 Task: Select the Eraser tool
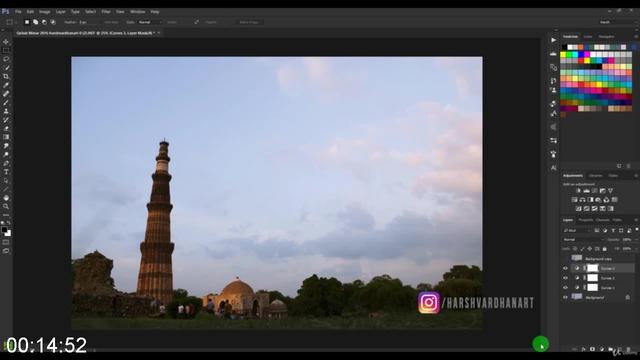point(6,128)
